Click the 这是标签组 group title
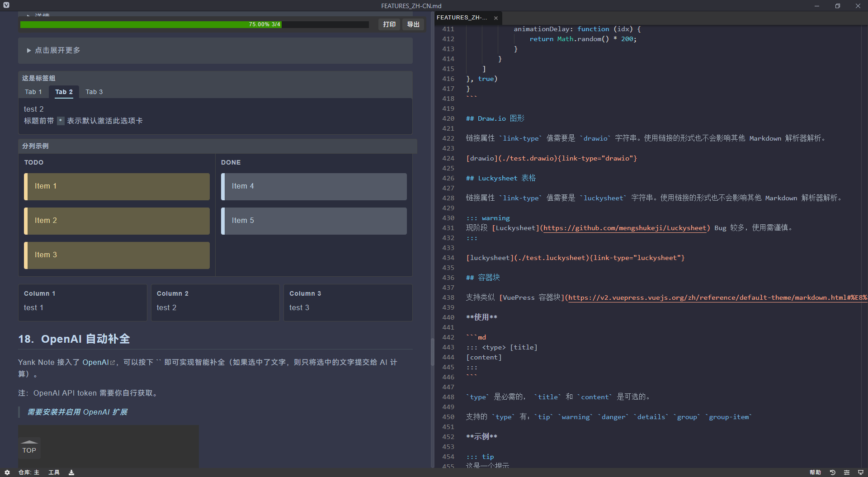868x477 pixels. [39, 78]
